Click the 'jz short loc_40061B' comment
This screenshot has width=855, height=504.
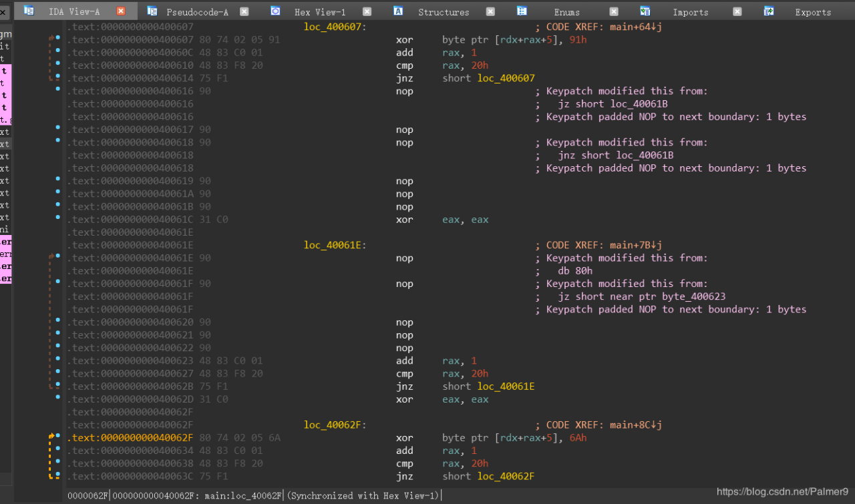pos(613,104)
